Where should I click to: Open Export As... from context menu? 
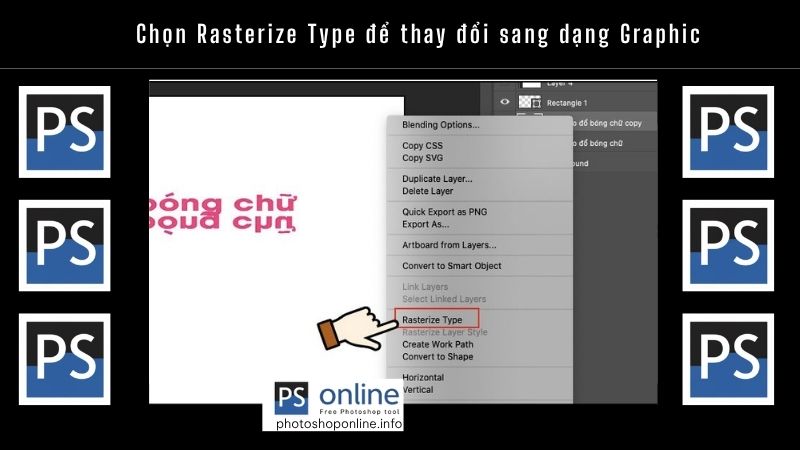click(x=426, y=224)
